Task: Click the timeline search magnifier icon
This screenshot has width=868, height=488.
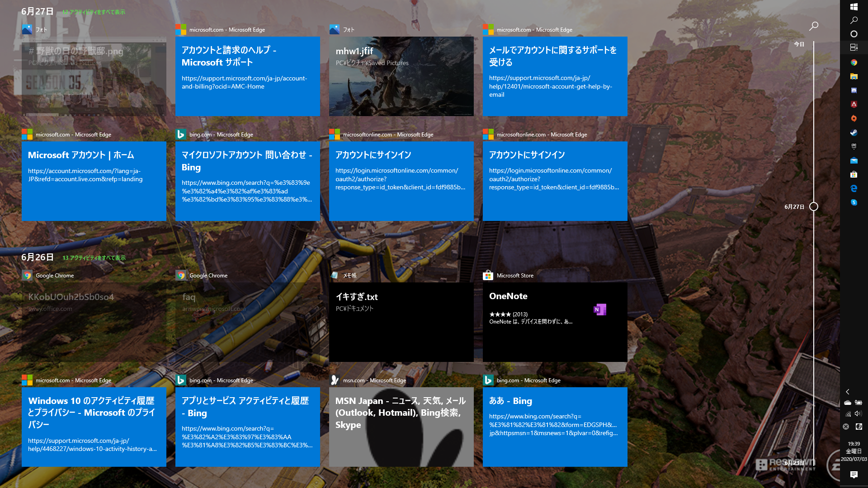Action: coord(814,26)
